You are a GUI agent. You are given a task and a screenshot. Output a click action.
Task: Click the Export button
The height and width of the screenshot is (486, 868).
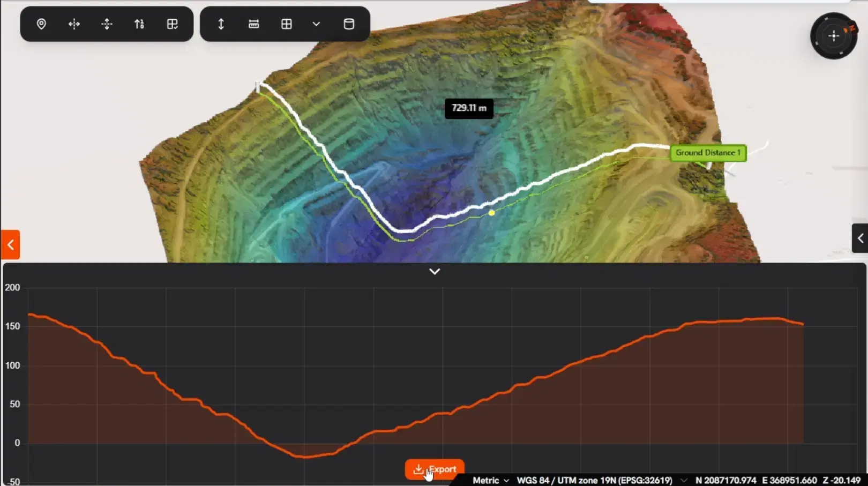click(x=435, y=469)
